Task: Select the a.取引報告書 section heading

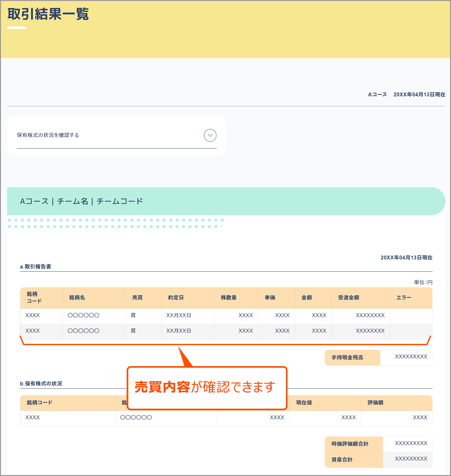Action: coord(35,267)
